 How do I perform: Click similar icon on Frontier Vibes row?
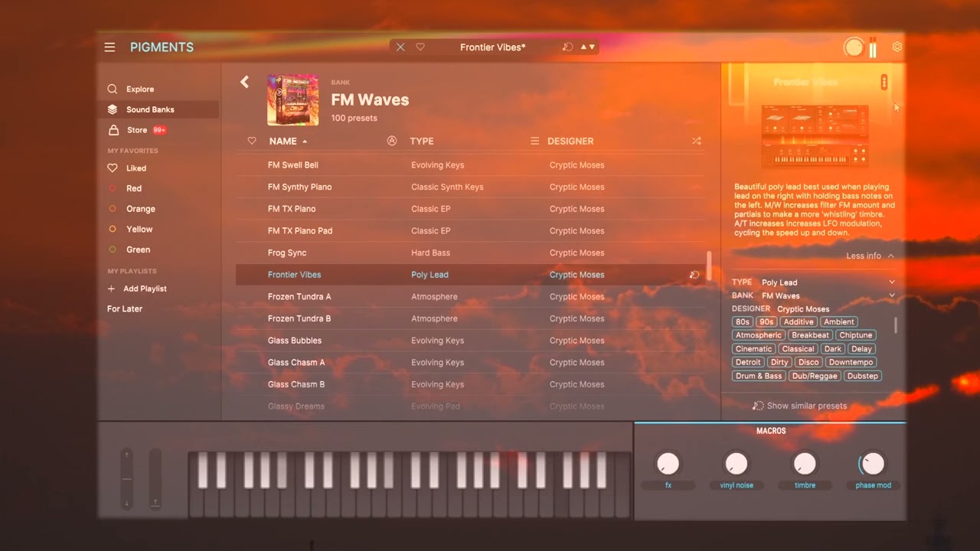point(694,275)
